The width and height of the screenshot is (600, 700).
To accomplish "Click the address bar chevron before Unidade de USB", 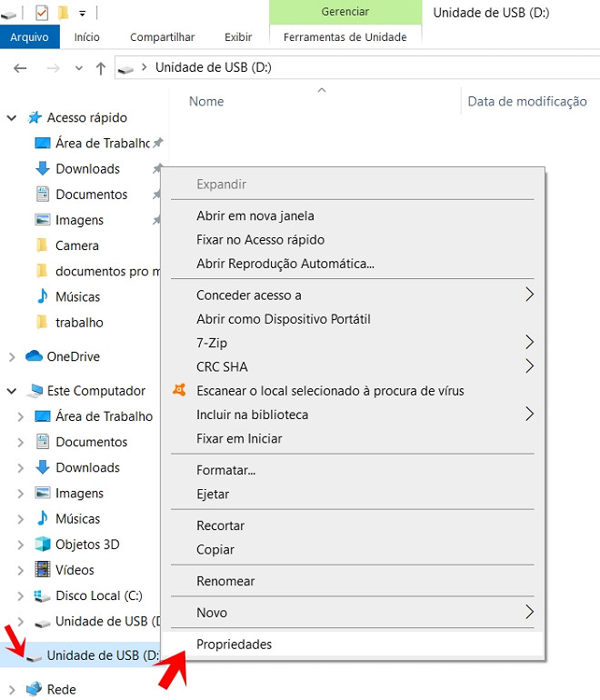I will [x=144, y=67].
